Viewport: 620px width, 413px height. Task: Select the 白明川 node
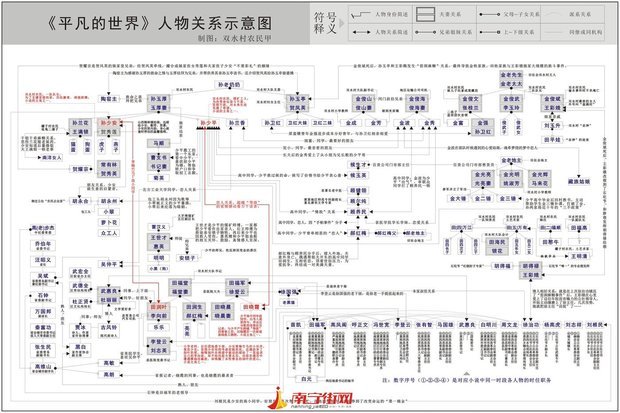click(488, 325)
